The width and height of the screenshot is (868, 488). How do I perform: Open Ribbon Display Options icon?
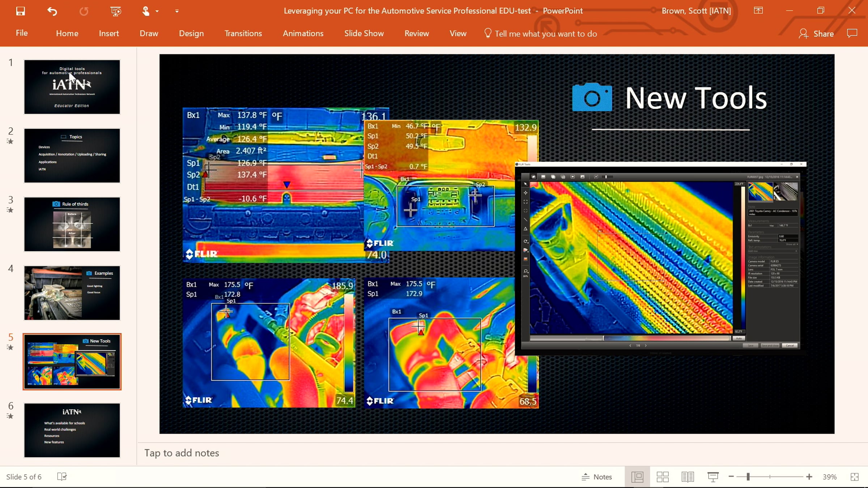758,10
